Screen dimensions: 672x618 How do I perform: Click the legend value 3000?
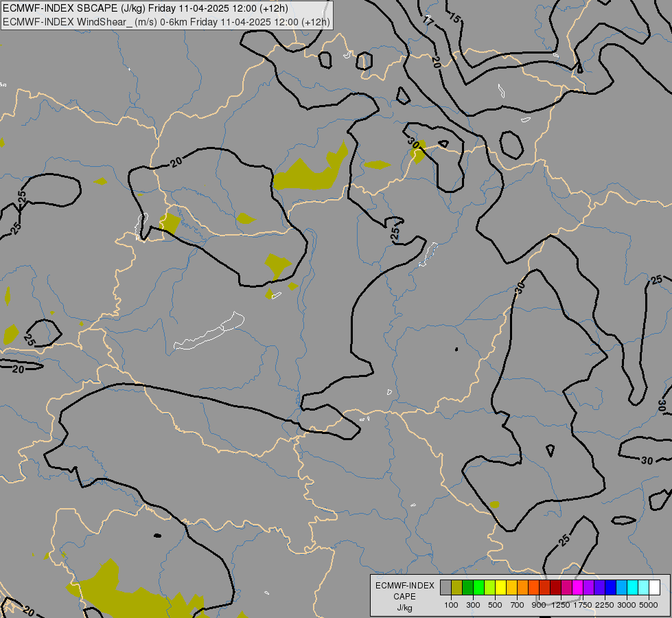627,605
